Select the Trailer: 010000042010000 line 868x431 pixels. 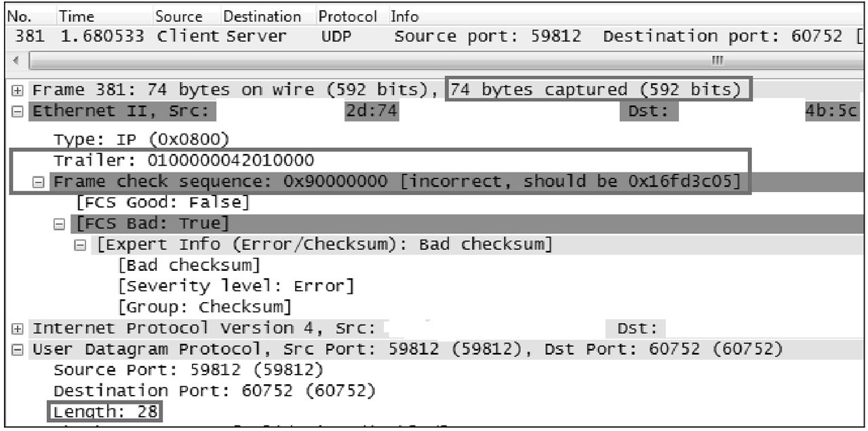pos(184,161)
